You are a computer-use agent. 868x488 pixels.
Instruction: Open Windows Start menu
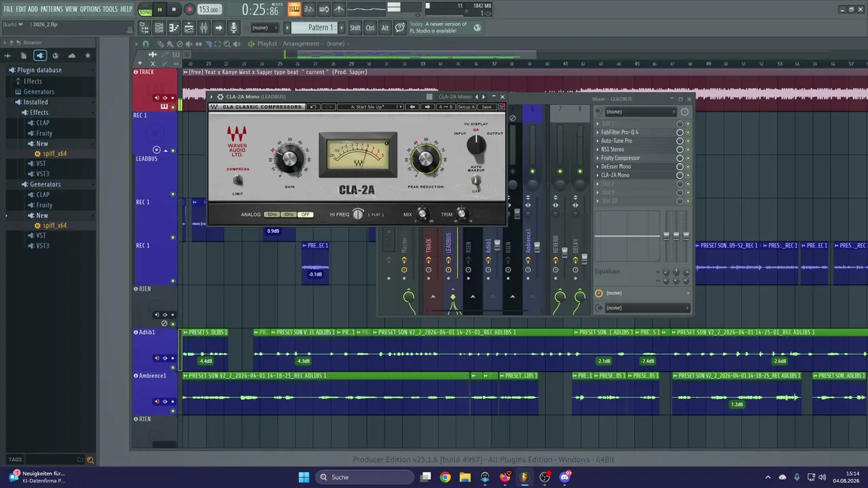click(304, 477)
